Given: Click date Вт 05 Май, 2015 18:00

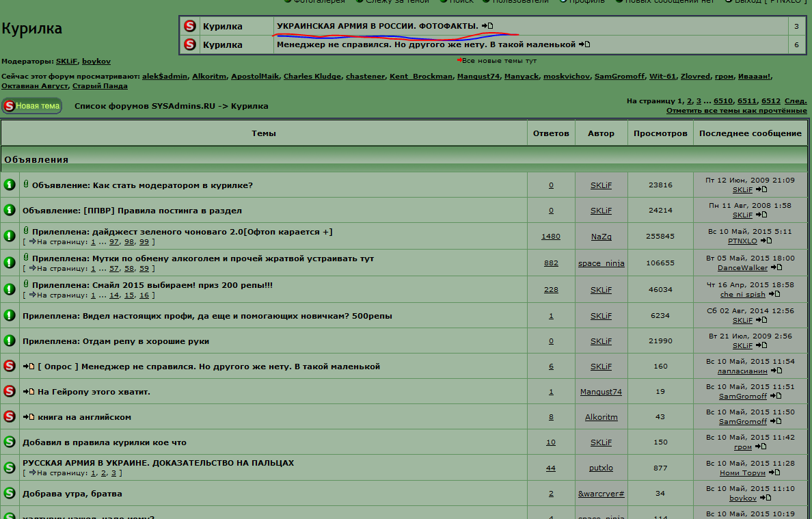Looking at the screenshot, I should (x=750, y=258).
